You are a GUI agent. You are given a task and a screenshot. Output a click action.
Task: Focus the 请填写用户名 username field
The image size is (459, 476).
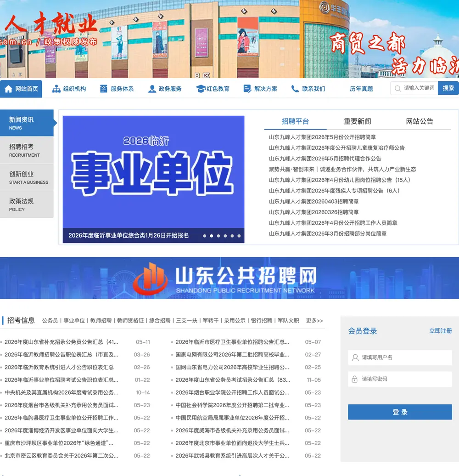400,357
